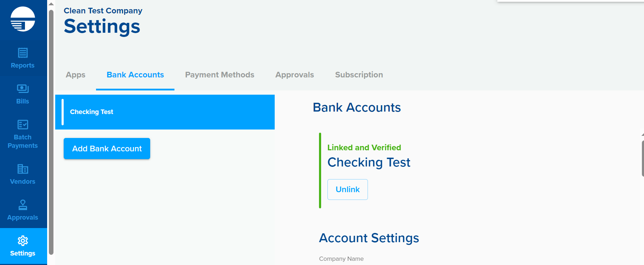Image resolution: width=644 pixels, height=265 pixels.
Task: Open Batch Payments sidebar icon
Action: (x=23, y=125)
